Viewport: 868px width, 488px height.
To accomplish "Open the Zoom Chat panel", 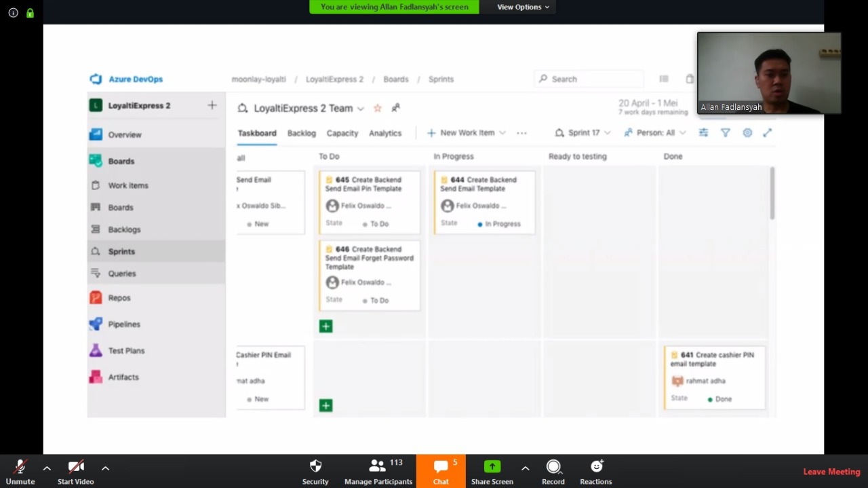I will [x=441, y=471].
